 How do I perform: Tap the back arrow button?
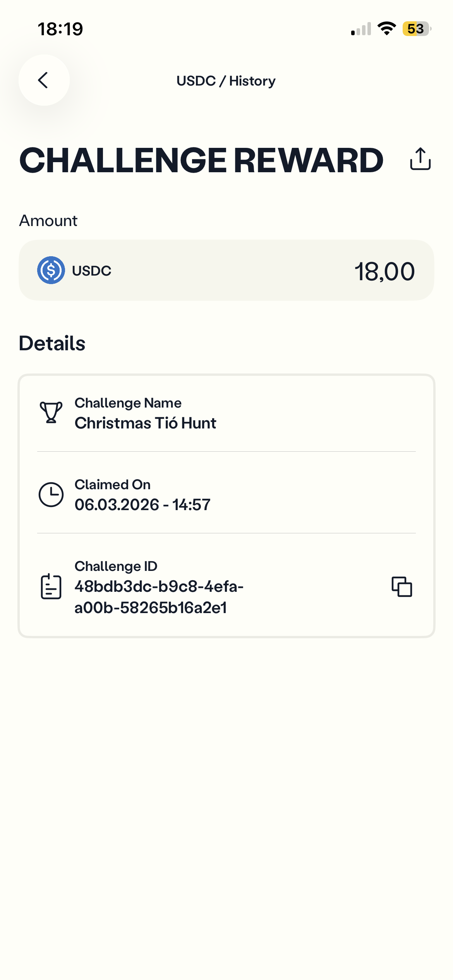click(44, 80)
